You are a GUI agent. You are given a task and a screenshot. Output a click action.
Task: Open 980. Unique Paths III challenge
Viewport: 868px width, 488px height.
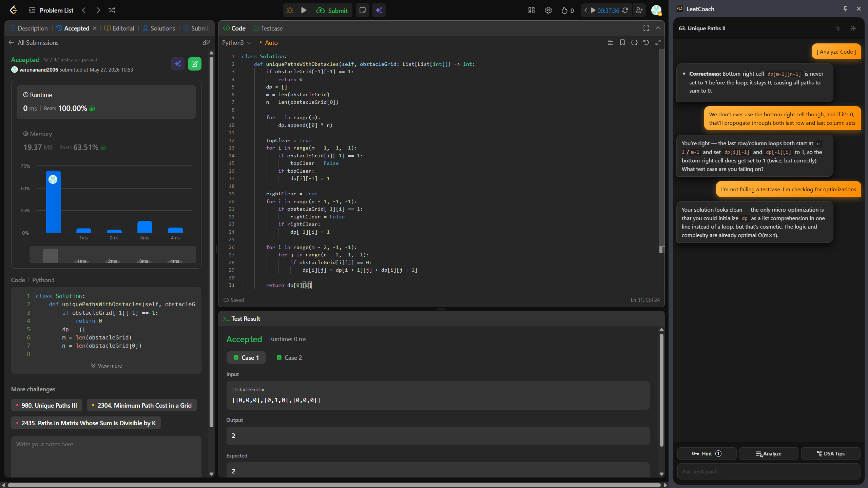pyautogui.click(x=46, y=406)
